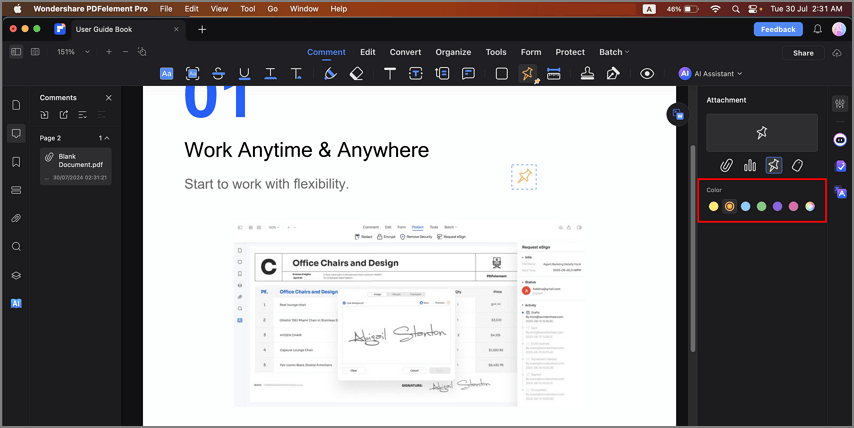This screenshot has height=428, width=854.
Task: Open the Thumbnails page panel
Action: (16, 105)
